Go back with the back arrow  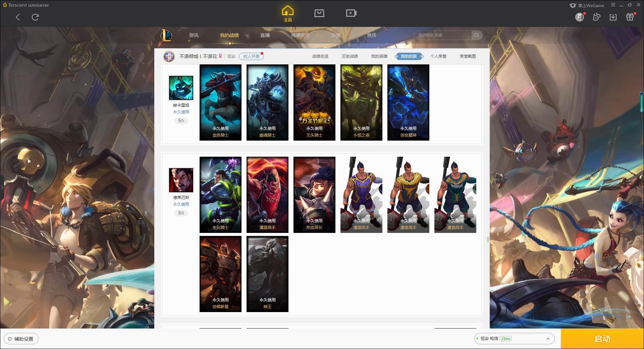pos(18,17)
